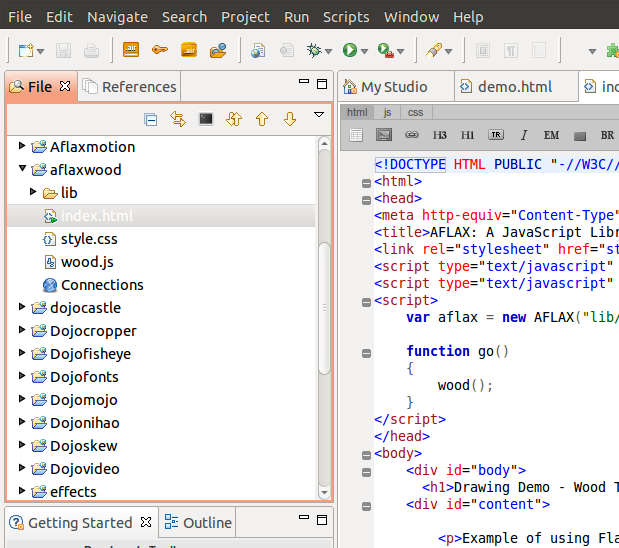Click the first .air package icon
619x548 pixels.
coord(131,50)
